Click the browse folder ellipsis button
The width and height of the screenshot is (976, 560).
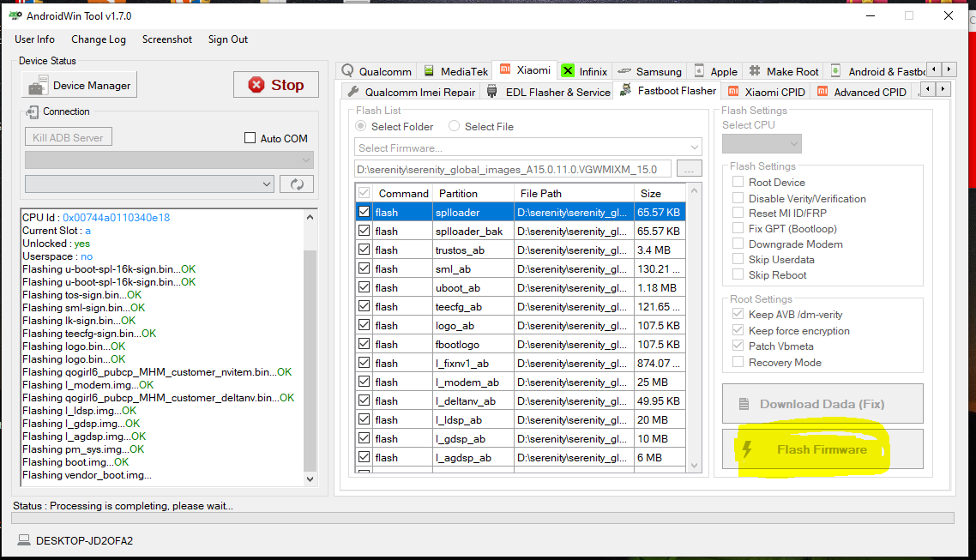pos(689,169)
